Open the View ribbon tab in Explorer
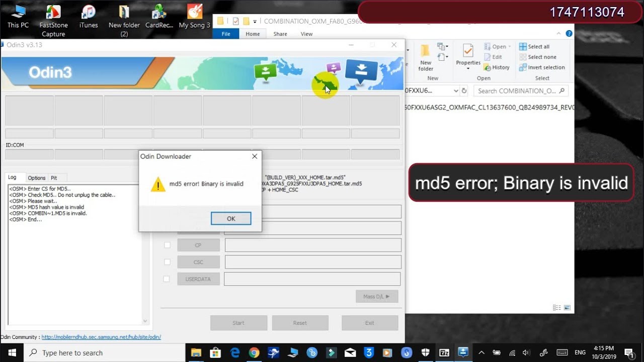This screenshot has width=644, height=362. 306,34
